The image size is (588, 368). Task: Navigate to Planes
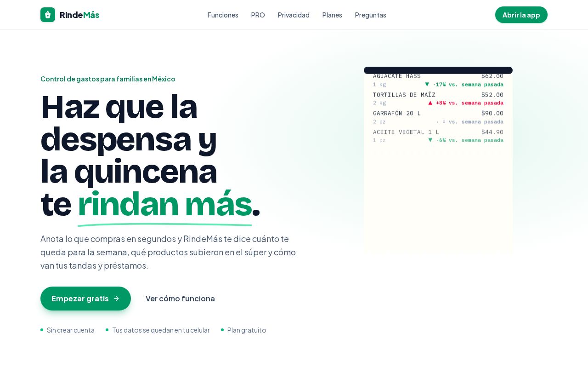pos(332,15)
